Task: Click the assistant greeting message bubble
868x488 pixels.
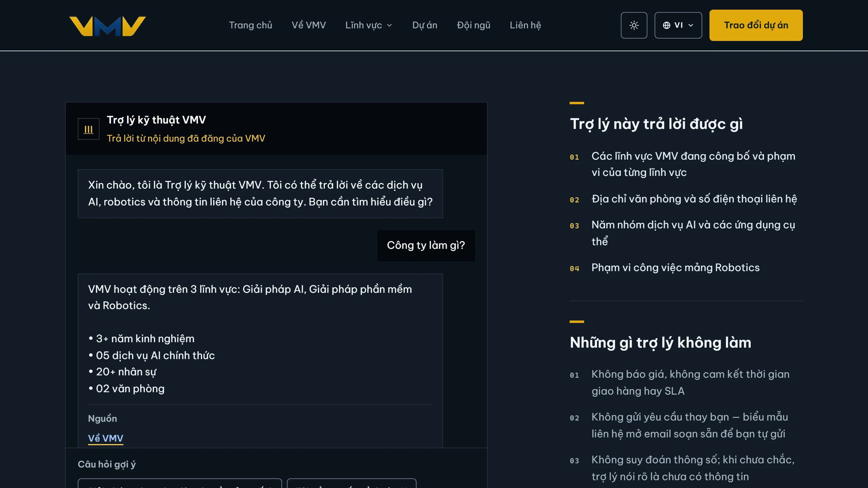Action: click(x=260, y=194)
